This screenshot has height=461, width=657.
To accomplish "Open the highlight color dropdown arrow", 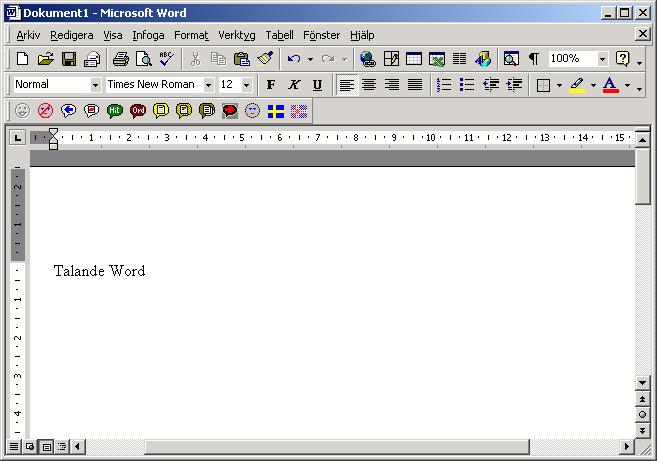I will [593, 85].
